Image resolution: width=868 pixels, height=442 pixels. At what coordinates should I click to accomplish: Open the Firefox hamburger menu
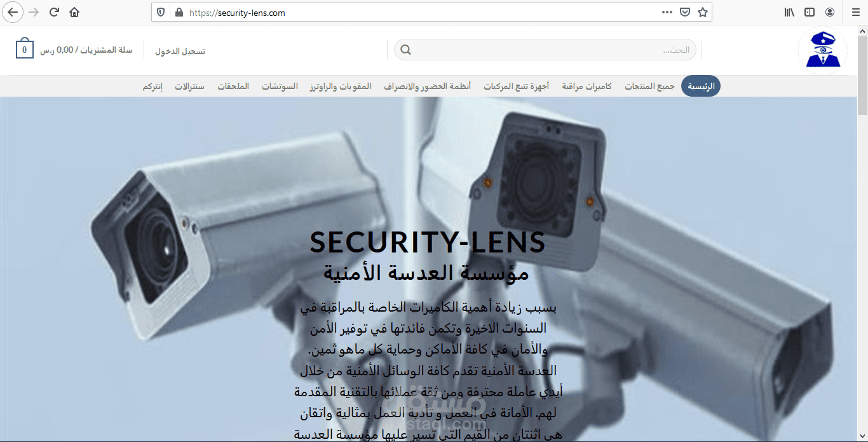click(x=855, y=12)
